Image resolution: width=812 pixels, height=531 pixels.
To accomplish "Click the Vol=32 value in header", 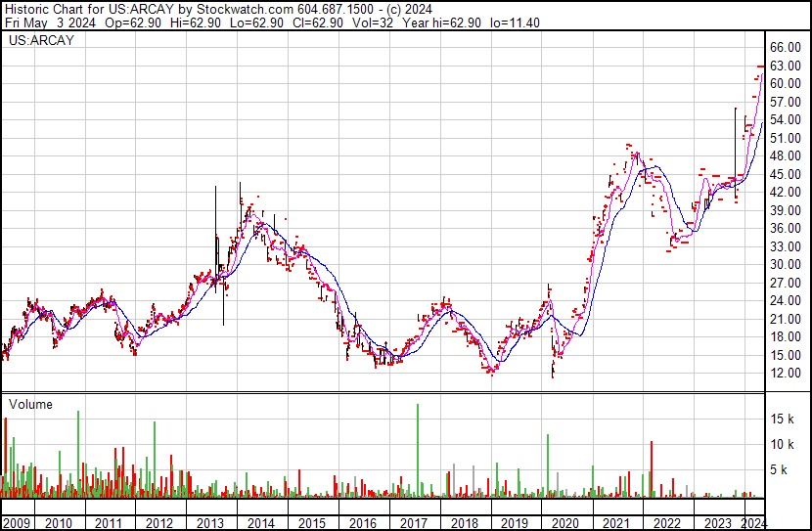I will coord(373,22).
